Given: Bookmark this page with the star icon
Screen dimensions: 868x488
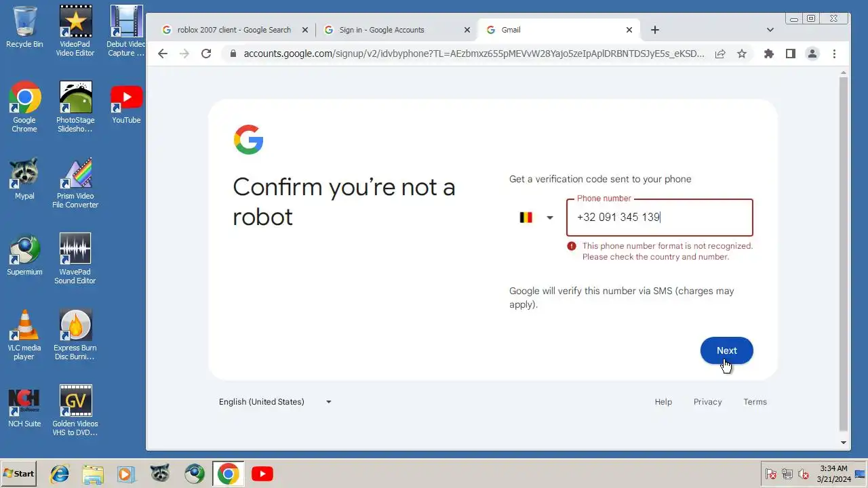Looking at the screenshot, I should (742, 54).
